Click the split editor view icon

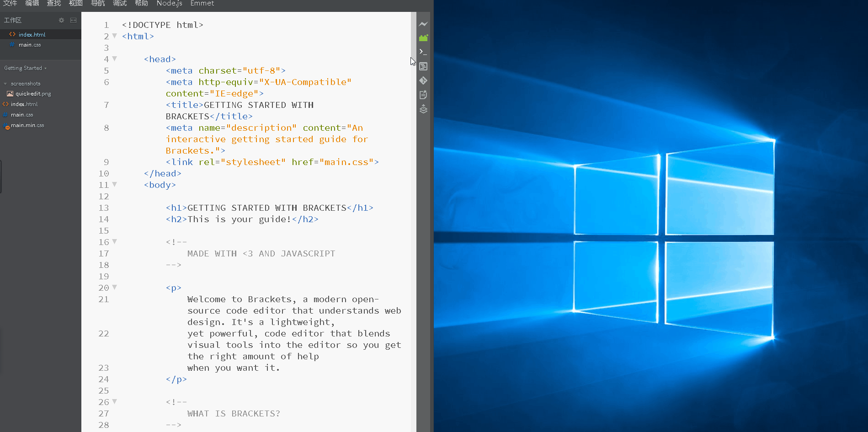(x=73, y=20)
